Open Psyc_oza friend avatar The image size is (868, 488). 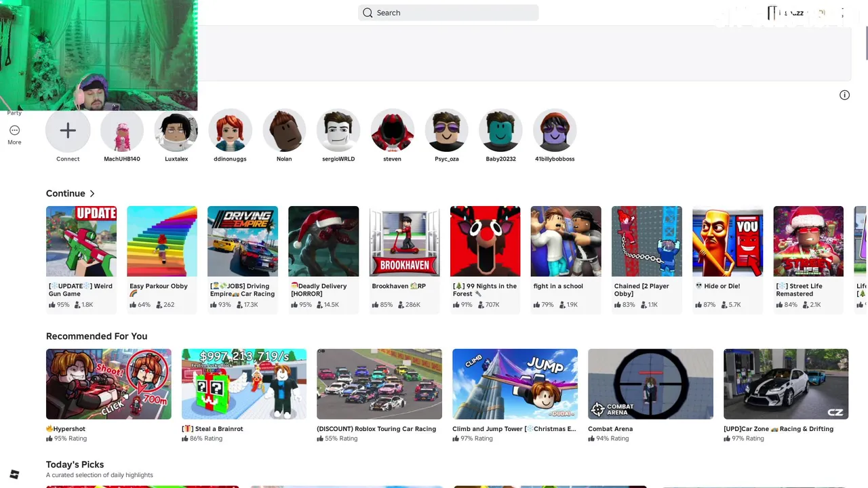[x=446, y=131]
